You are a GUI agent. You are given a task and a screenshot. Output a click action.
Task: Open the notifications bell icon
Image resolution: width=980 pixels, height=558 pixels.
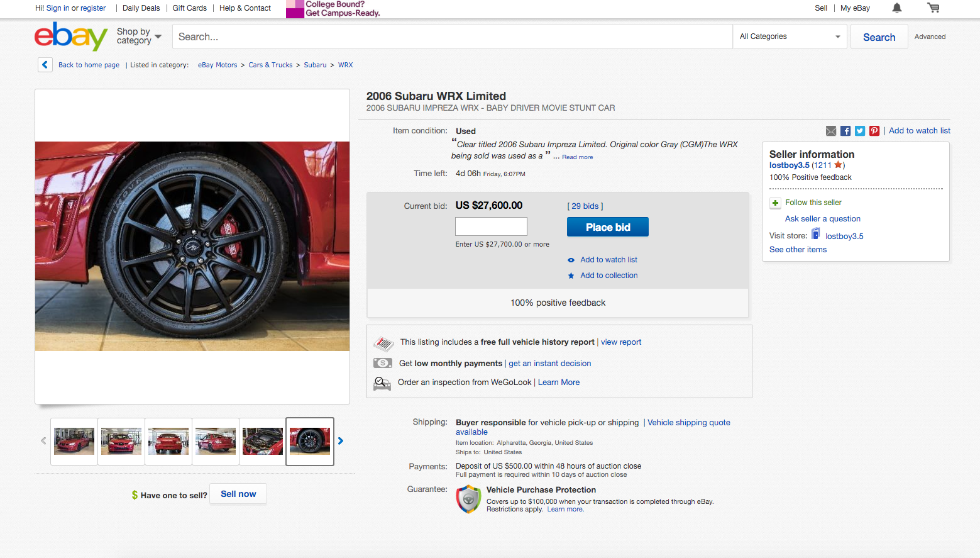click(897, 8)
